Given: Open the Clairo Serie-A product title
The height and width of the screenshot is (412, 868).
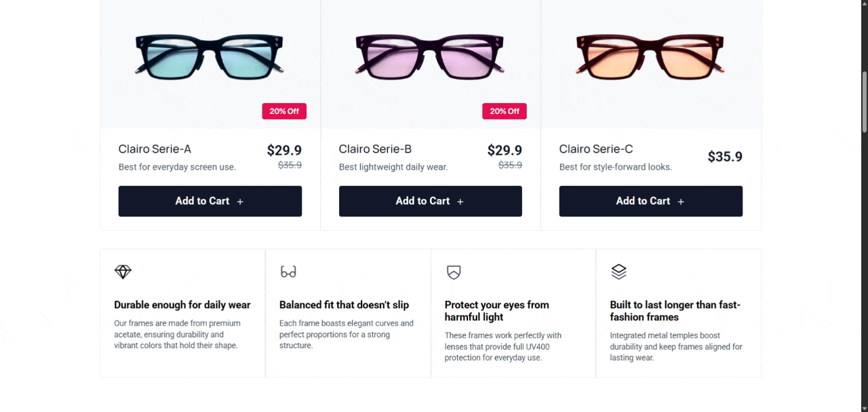Looking at the screenshot, I should 155,149.
